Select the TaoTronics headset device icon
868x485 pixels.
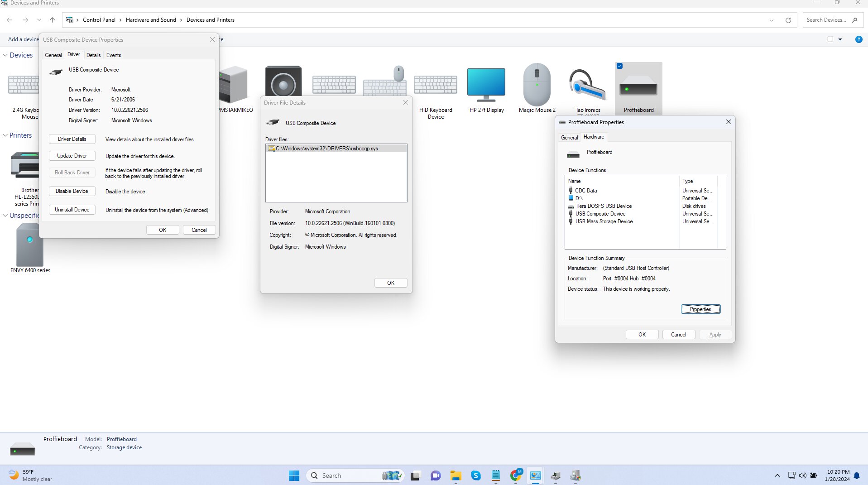click(x=587, y=85)
